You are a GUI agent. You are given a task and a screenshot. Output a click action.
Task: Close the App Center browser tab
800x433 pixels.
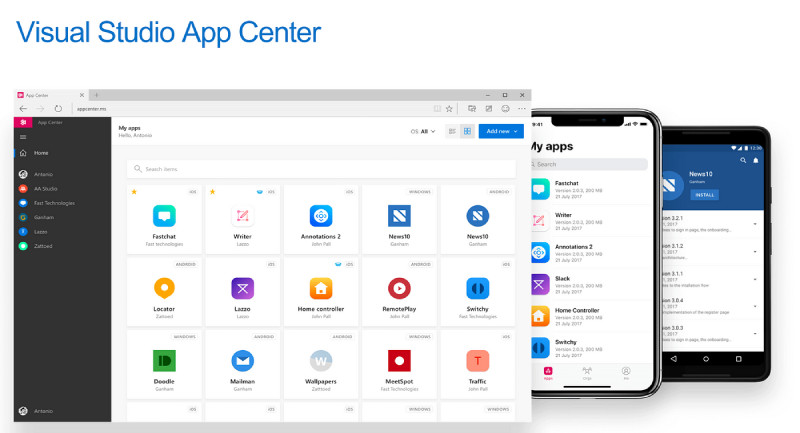(x=82, y=95)
